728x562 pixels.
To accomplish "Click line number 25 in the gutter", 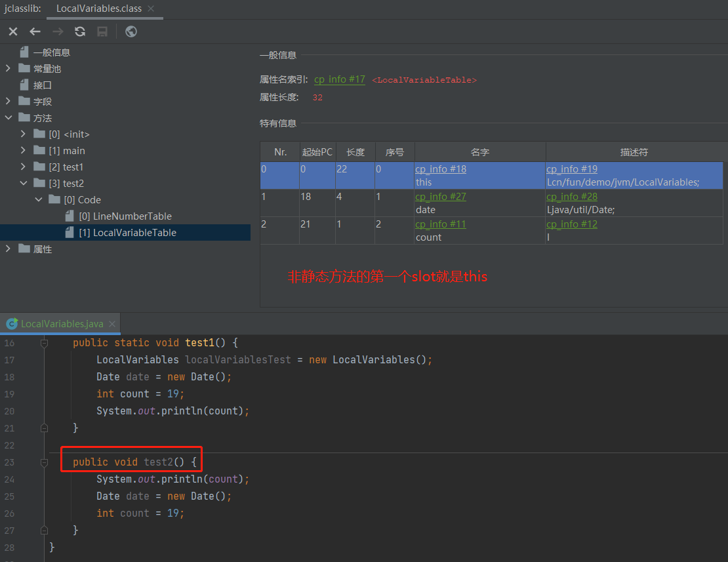I will (9, 496).
